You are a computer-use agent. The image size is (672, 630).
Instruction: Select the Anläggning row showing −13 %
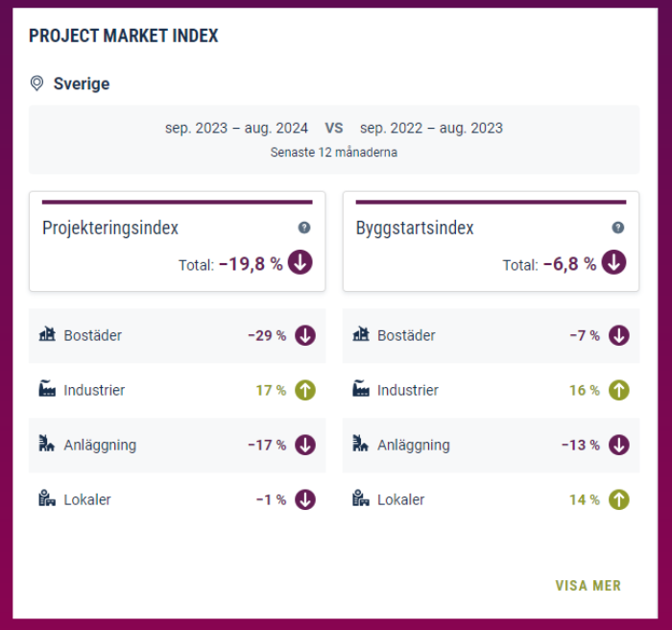tap(492, 446)
